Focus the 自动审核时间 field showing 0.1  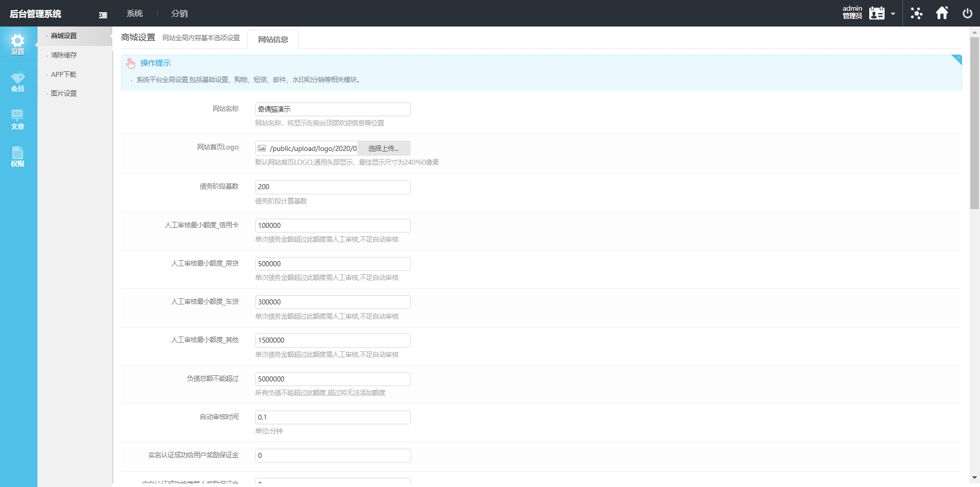tap(333, 417)
